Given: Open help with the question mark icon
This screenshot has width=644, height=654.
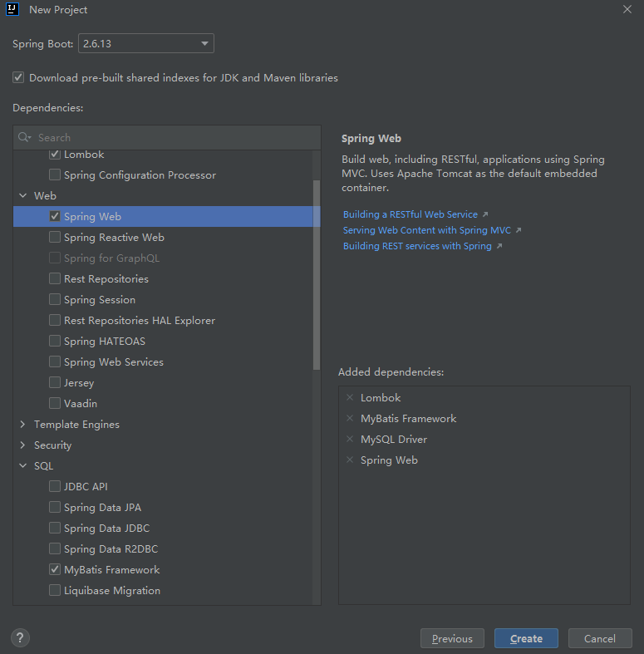Looking at the screenshot, I should point(20,637).
